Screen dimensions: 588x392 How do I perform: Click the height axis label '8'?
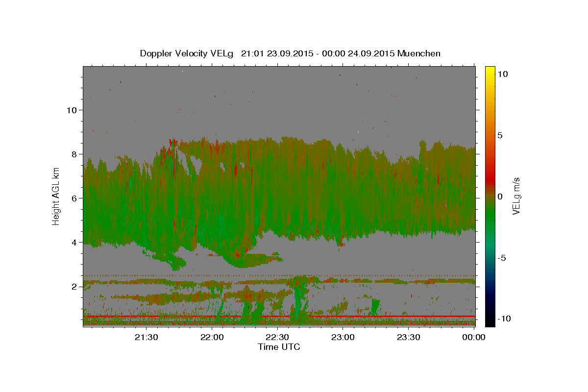(73, 154)
